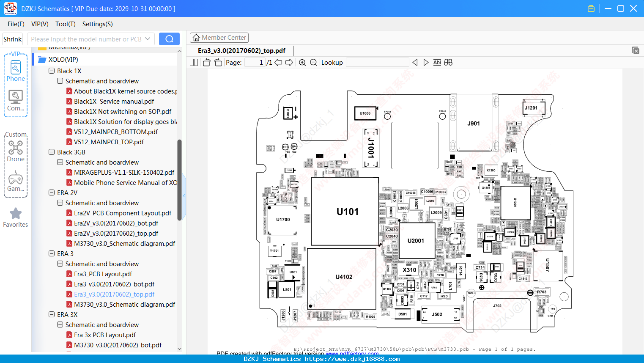Open Era3_v3.0(20170602)_bot.pdf
Screen dimensions: 644x363
pos(114,284)
